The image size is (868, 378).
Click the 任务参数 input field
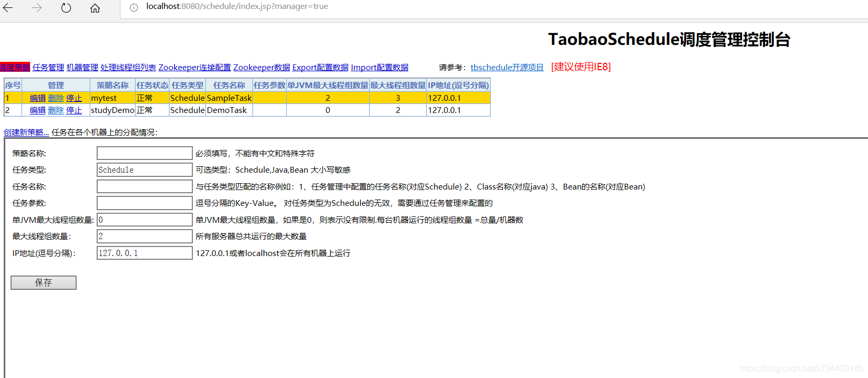pyautogui.click(x=145, y=203)
